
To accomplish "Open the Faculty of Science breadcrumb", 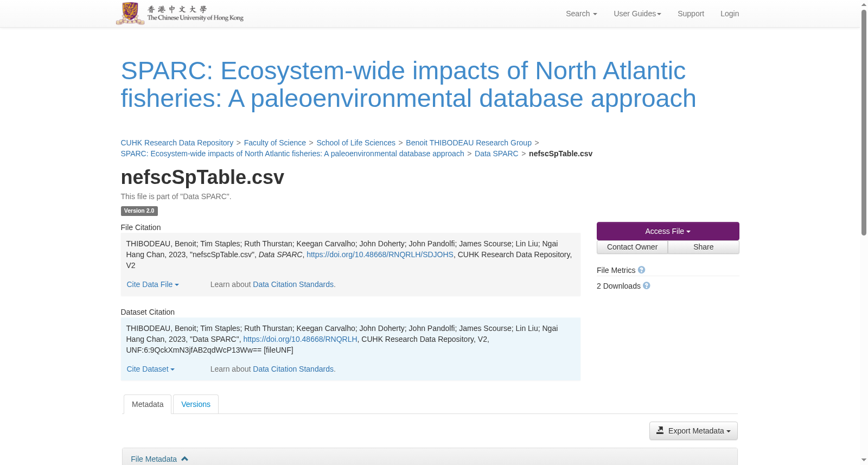I will [x=275, y=143].
